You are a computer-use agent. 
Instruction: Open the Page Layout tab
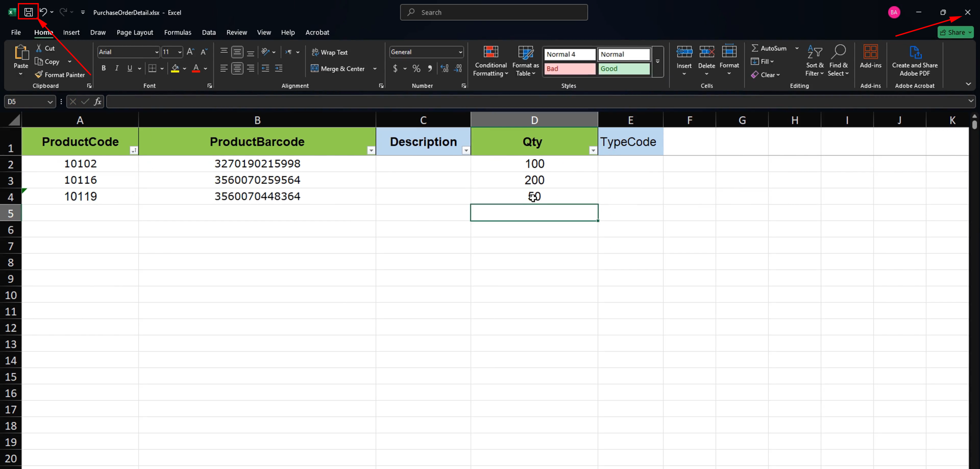[x=135, y=33]
